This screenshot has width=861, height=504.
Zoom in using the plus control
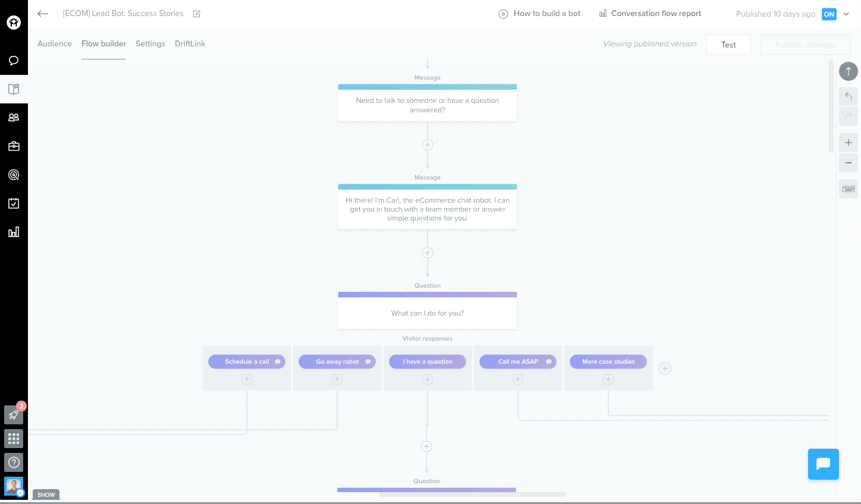pyautogui.click(x=848, y=142)
